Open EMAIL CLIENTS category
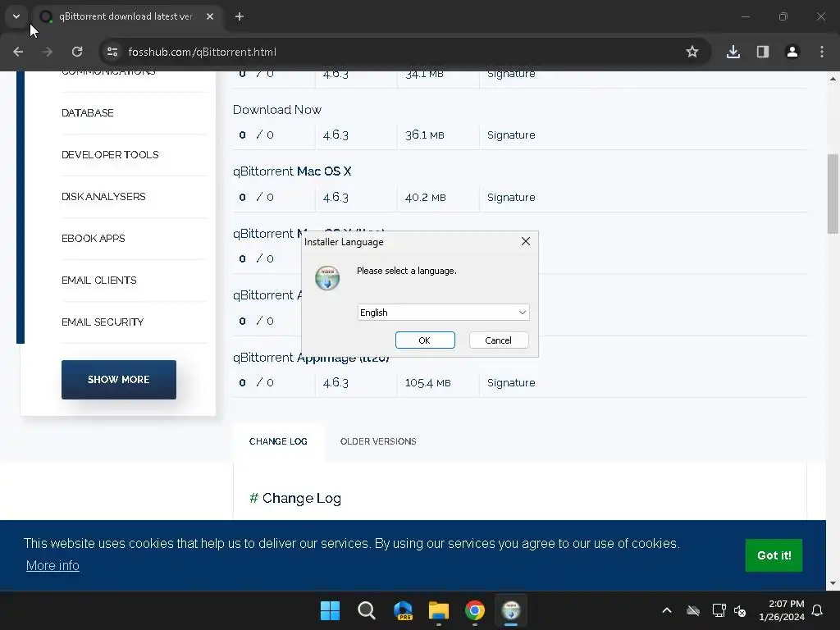This screenshot has height=630, width=840. pos(99,281)
